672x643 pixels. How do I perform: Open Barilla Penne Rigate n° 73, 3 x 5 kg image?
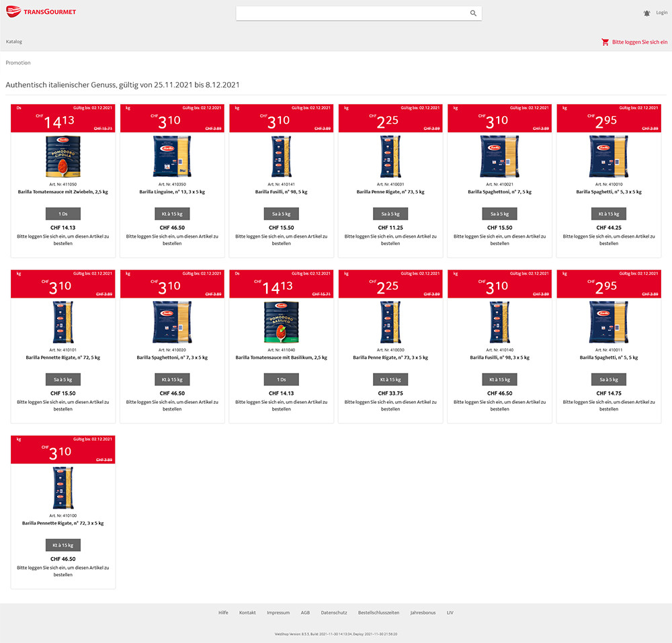390,322
